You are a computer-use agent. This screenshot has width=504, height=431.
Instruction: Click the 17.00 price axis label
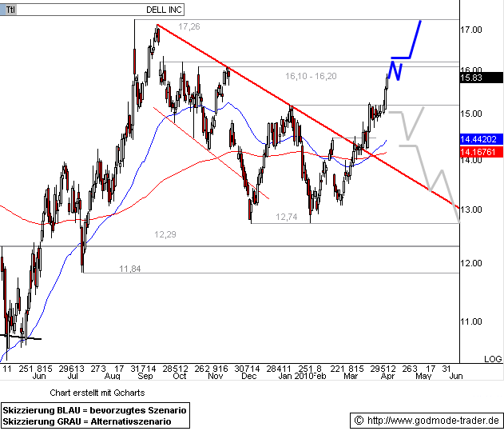pos(471,30)
